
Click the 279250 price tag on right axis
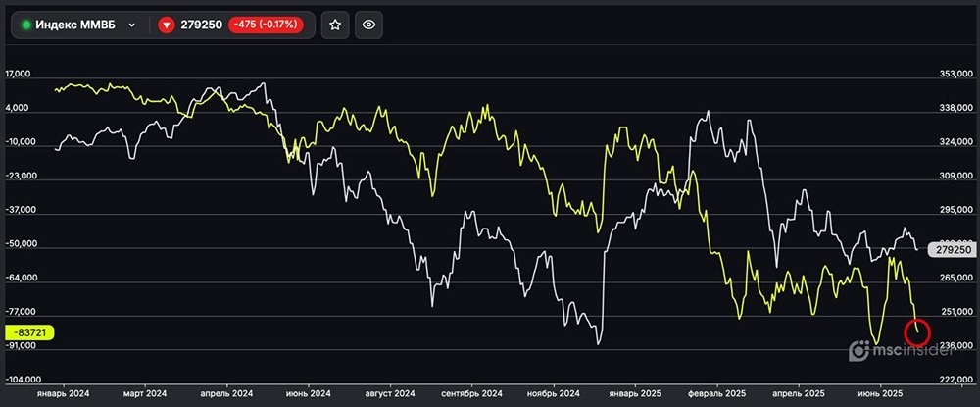point(953,250)
